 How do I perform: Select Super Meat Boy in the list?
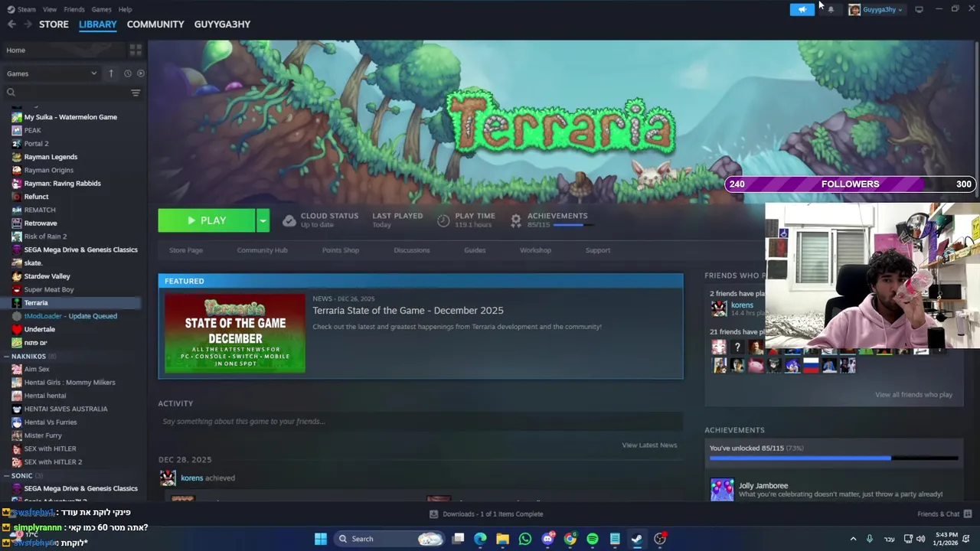point(49,289)
